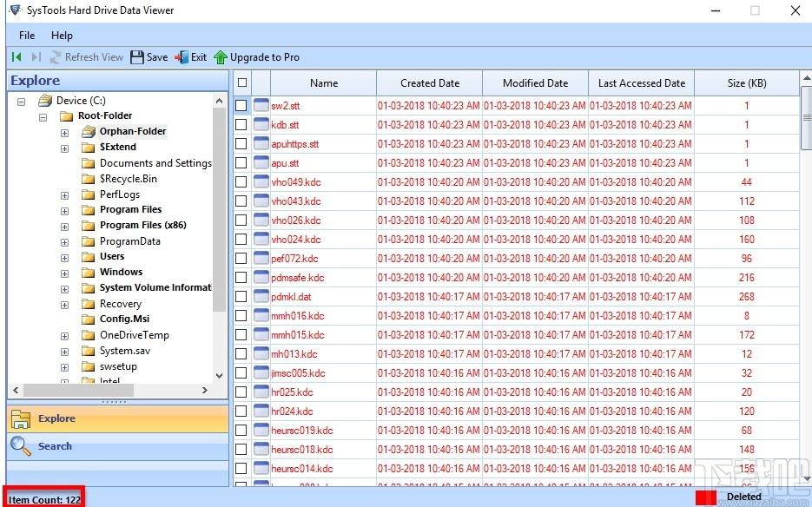812x507 pixels.
Task: Click the file icon beside heursc019.kdc
Action: click(x=261, y=430)
